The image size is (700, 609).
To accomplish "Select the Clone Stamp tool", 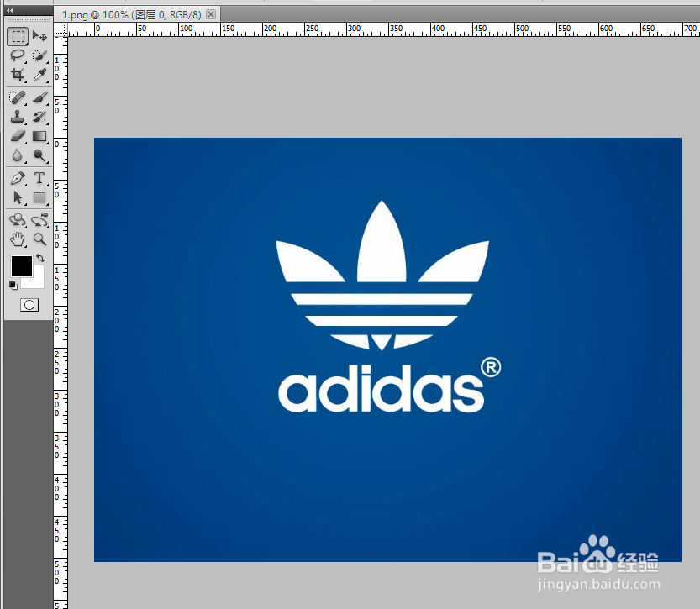I will tap(18, 117).
